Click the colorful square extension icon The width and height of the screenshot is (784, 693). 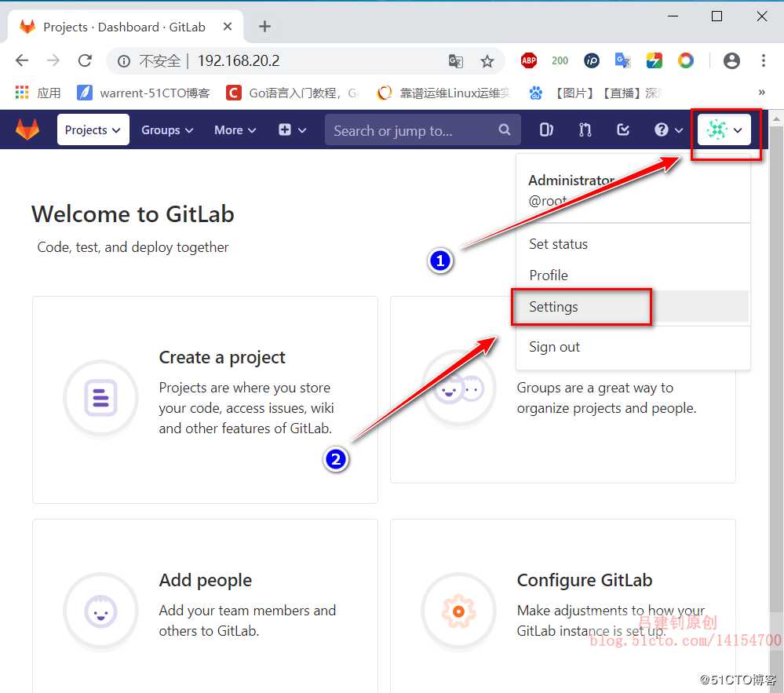(654, 60)
